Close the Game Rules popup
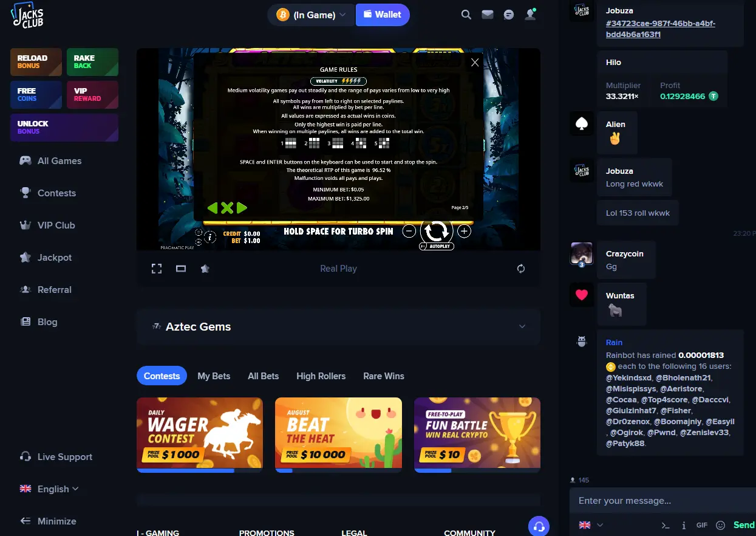 pos(475,62)
